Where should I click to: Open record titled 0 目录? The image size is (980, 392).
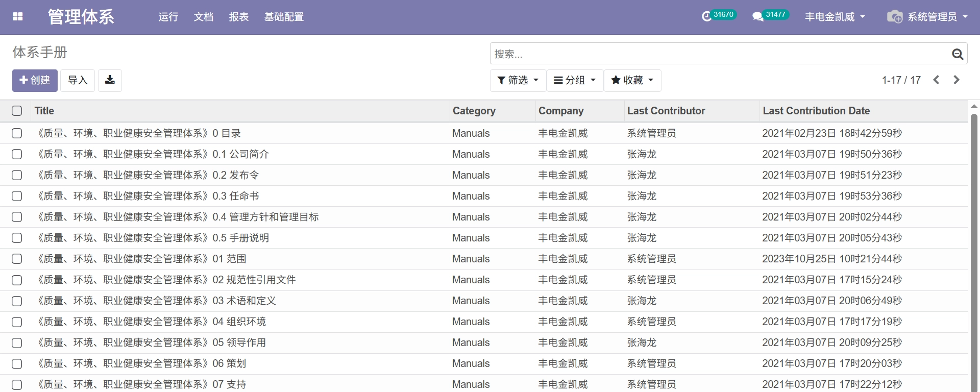(138, 133)
